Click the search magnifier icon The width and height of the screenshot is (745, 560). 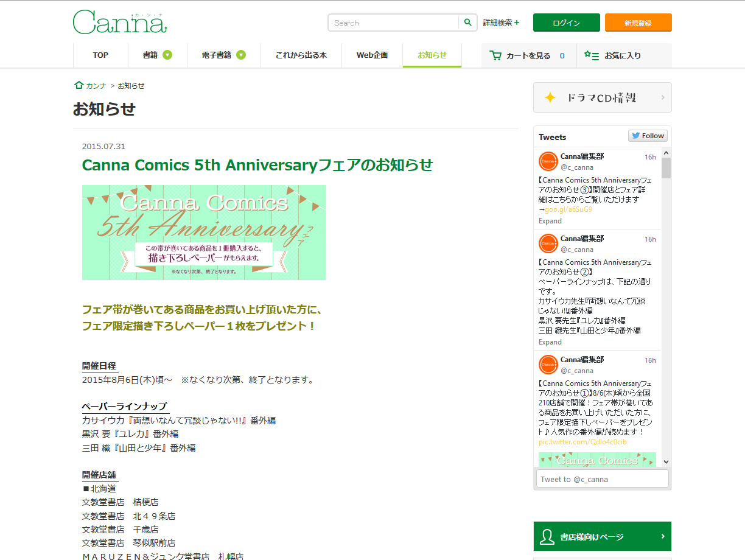point(467,23)
